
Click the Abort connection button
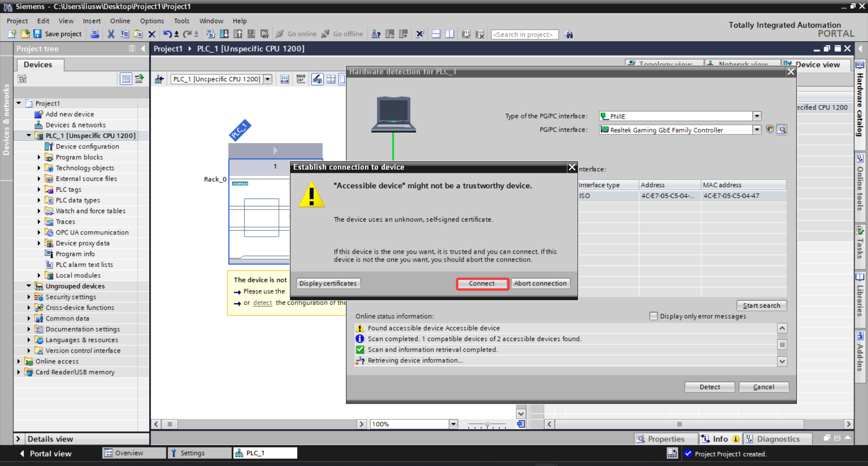point(540,283)
